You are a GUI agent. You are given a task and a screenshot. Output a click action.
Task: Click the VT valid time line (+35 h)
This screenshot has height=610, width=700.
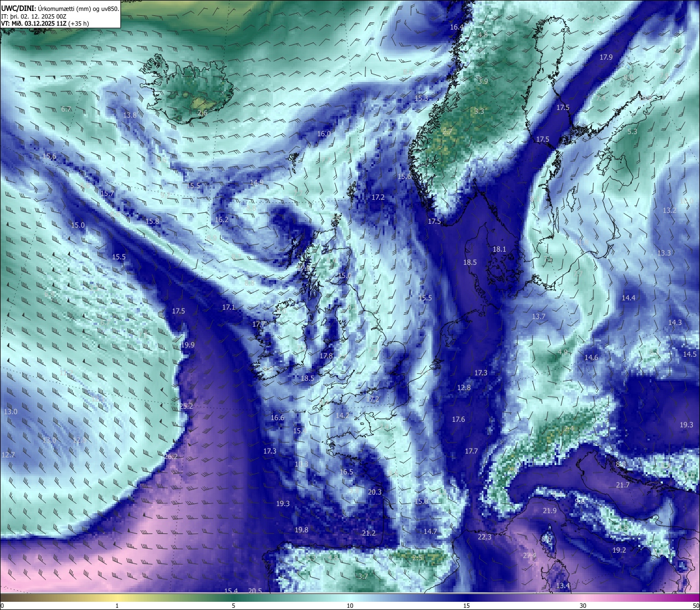click(45, 24)
